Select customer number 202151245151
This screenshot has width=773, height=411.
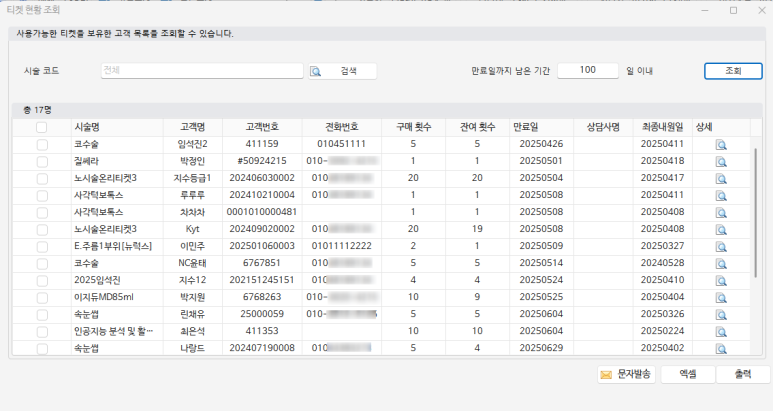point(262,280)
